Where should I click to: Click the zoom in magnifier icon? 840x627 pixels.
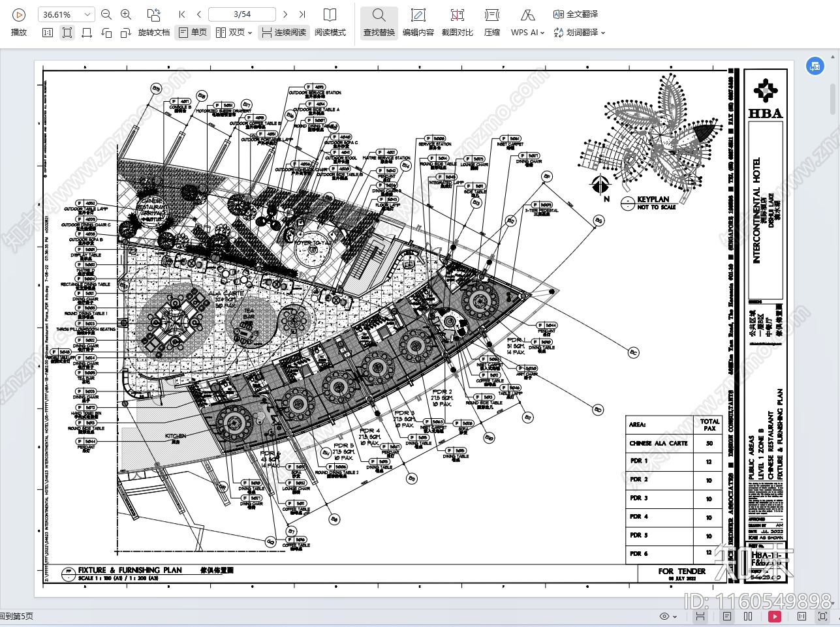click(x=126, y=14)
